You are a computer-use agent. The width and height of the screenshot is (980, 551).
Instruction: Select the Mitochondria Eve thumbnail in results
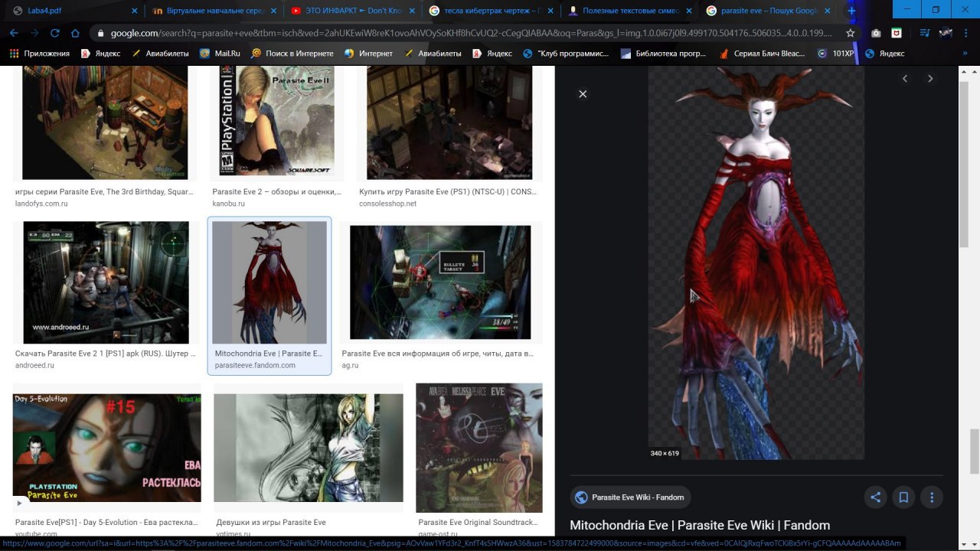coord(269,282)
